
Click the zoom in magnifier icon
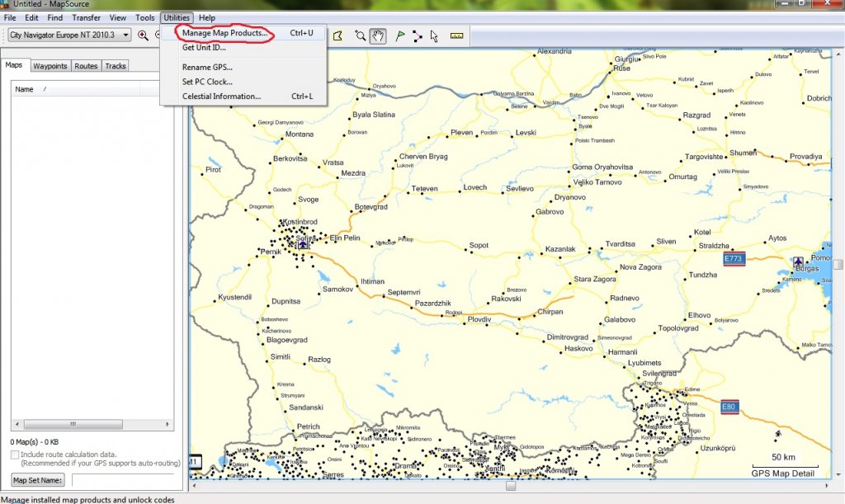tap(143, 35)
